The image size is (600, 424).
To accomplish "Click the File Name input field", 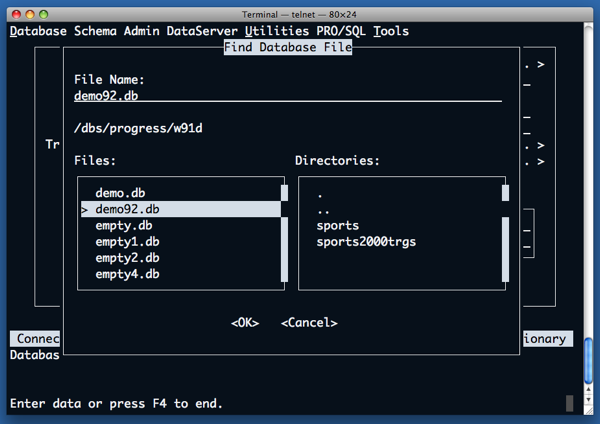I will tap(288, 96).
